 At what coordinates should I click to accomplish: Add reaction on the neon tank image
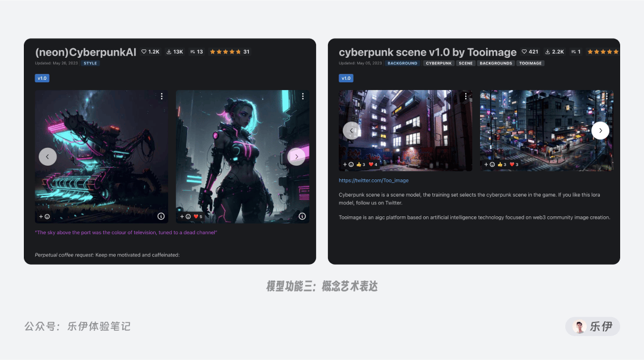44,216
